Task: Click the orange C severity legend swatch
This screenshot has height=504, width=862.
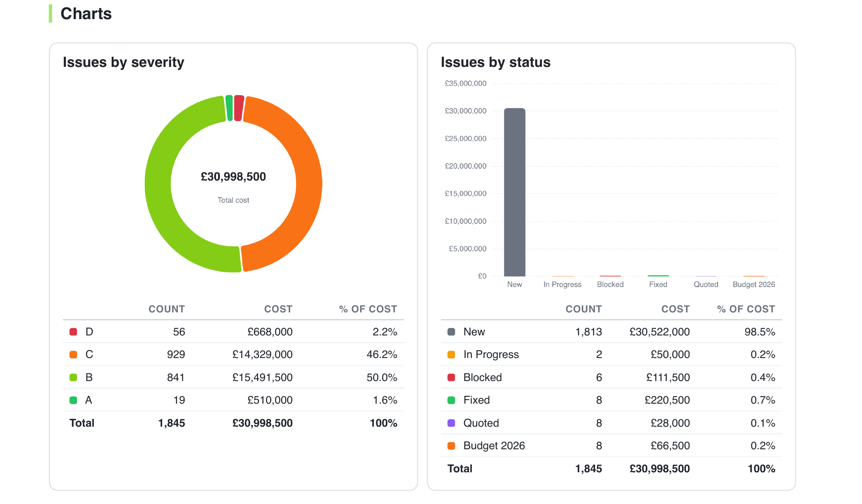Action: [x=73, y=355]
